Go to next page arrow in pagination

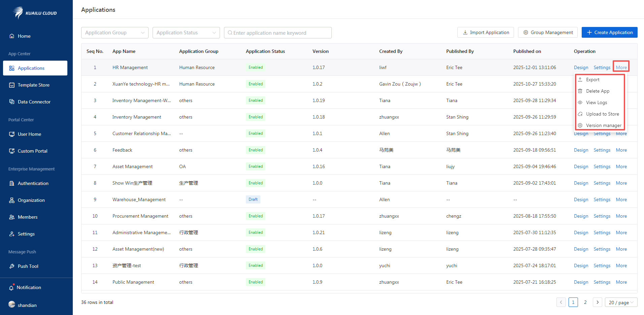tap(597, 302)
